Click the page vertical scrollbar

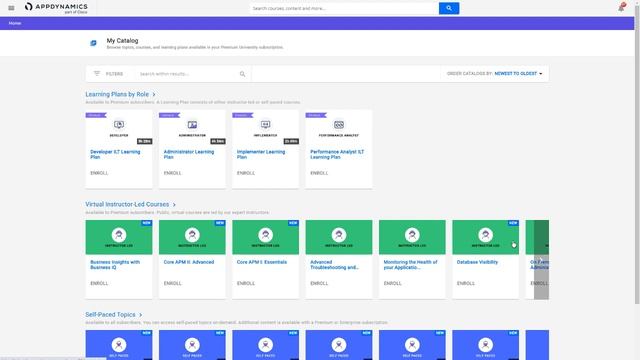[637, 155]
